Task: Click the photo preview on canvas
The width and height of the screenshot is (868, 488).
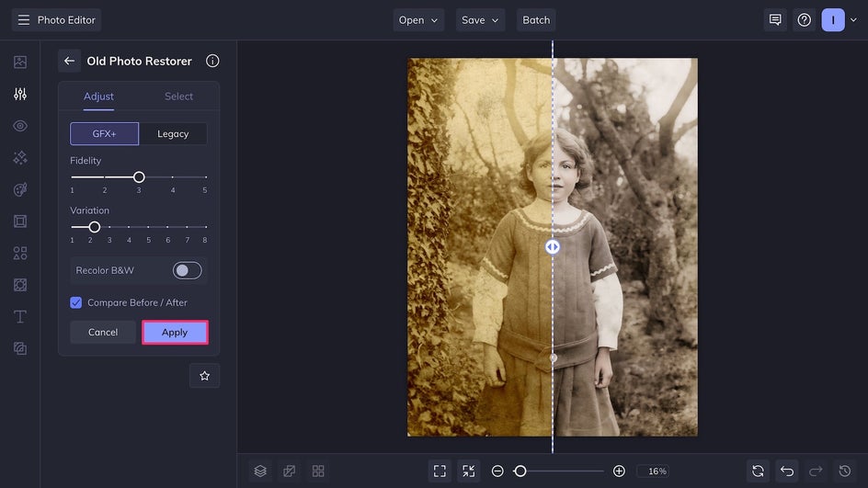Action: click(553, 247)
